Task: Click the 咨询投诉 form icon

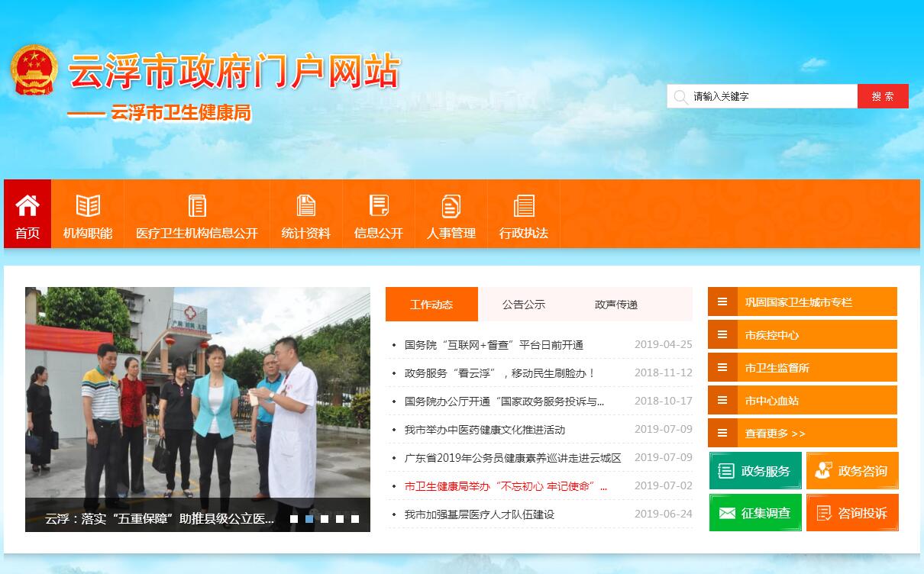Action: tap(823, 513)
